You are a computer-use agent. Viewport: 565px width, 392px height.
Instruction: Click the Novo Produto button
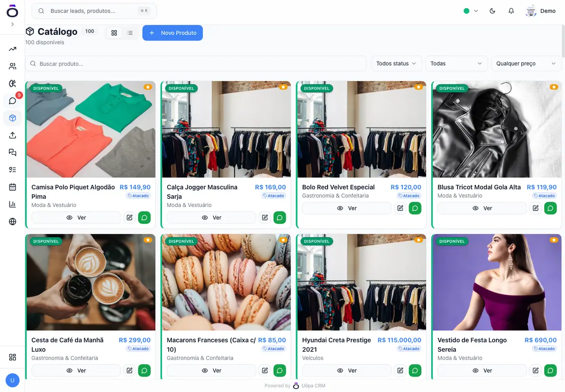(172, 33)
